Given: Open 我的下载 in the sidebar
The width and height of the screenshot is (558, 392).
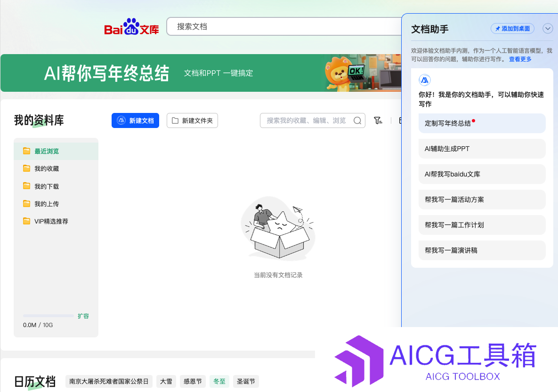Looking at the screenshot, I should [x=56, y=186].
